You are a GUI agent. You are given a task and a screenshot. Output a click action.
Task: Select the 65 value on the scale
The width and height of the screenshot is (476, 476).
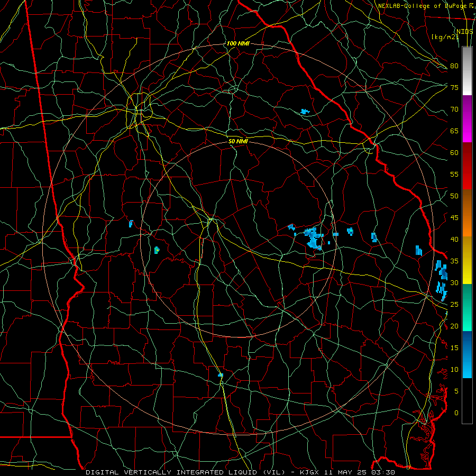click(x=454, y=131)
